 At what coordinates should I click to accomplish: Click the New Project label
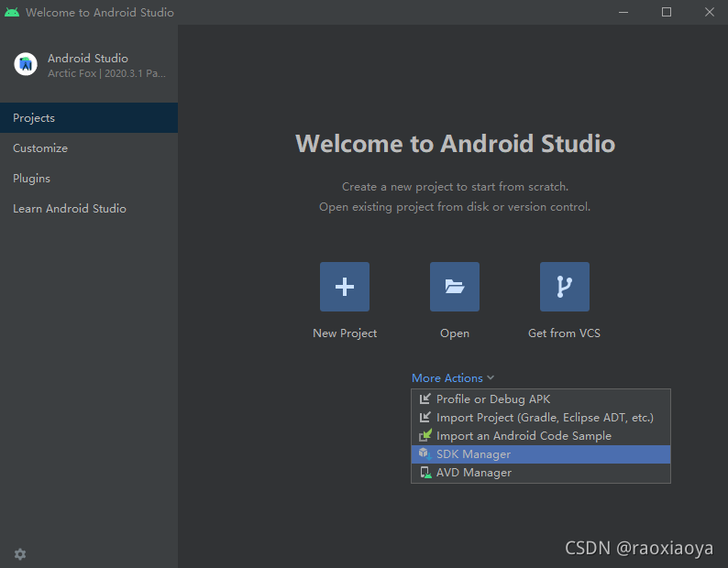click(x=345, y=333)
